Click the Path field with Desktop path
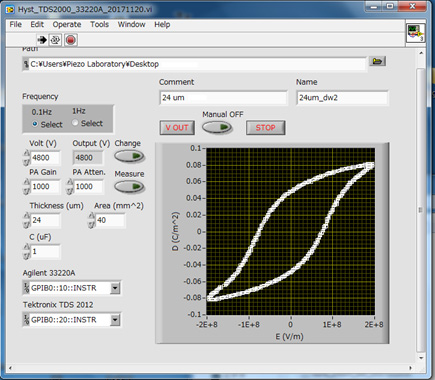This screenshot has height=380, width=435. click(198, 64)
